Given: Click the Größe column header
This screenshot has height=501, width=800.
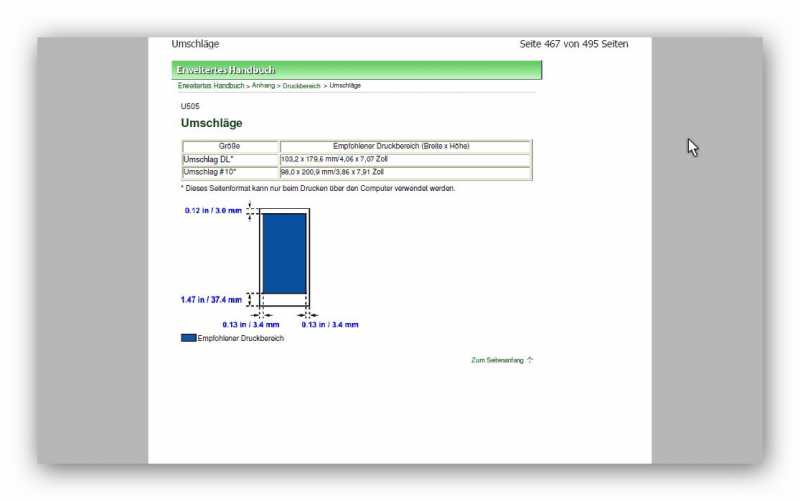Looking at the screenshot, I should [x=229, y=146].
